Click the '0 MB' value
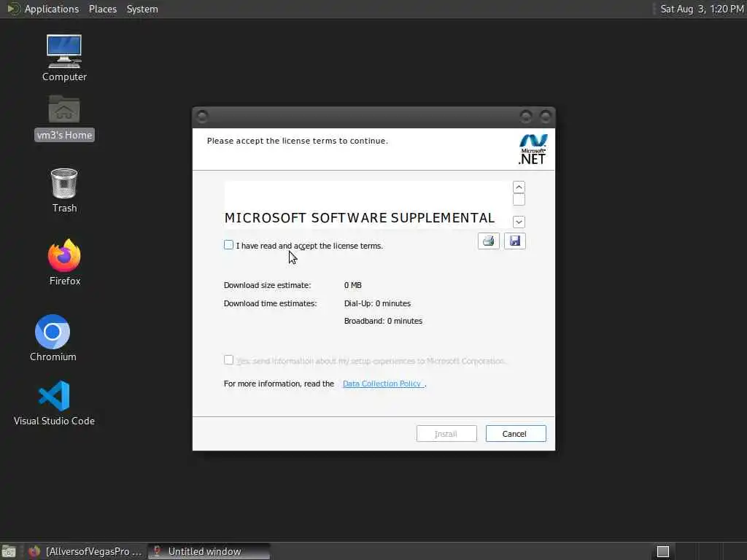747x560 pixels. (352, 285)
